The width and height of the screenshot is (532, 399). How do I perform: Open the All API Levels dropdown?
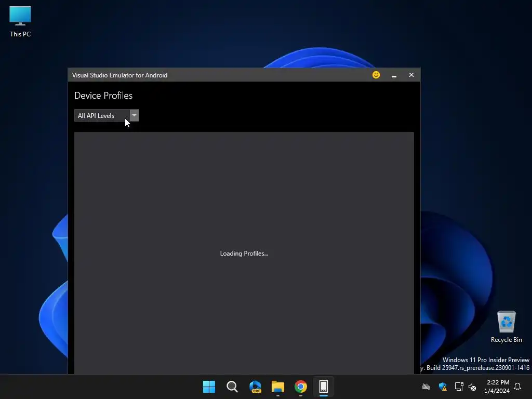(106, 115)
